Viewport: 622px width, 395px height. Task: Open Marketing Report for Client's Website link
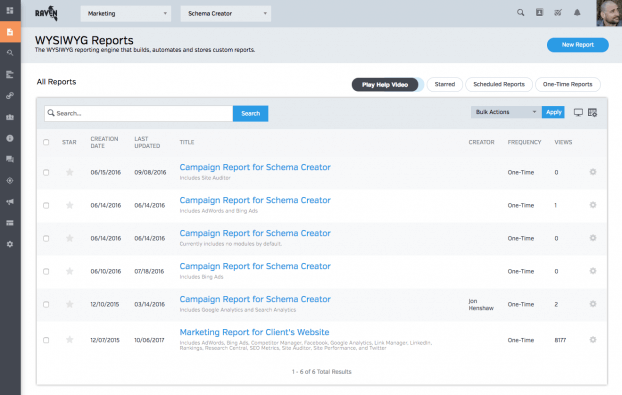click(x=254, y=332)
